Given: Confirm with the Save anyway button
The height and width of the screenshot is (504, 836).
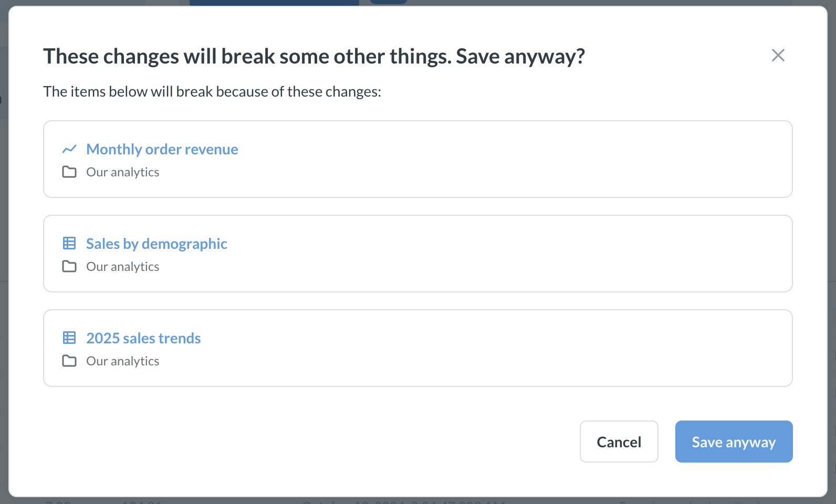Looking at the screenshot, I should pyautogui.click(x=733, y=442).
